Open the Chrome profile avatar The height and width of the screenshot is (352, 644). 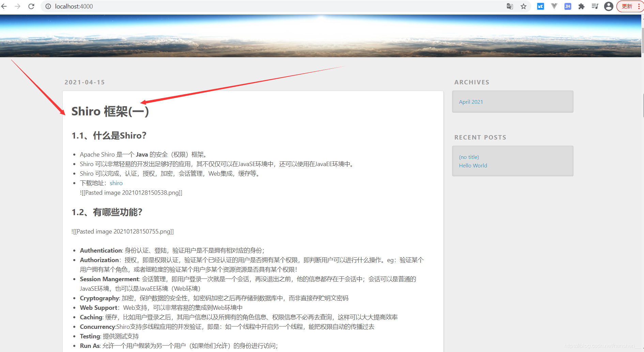point(609,6)
